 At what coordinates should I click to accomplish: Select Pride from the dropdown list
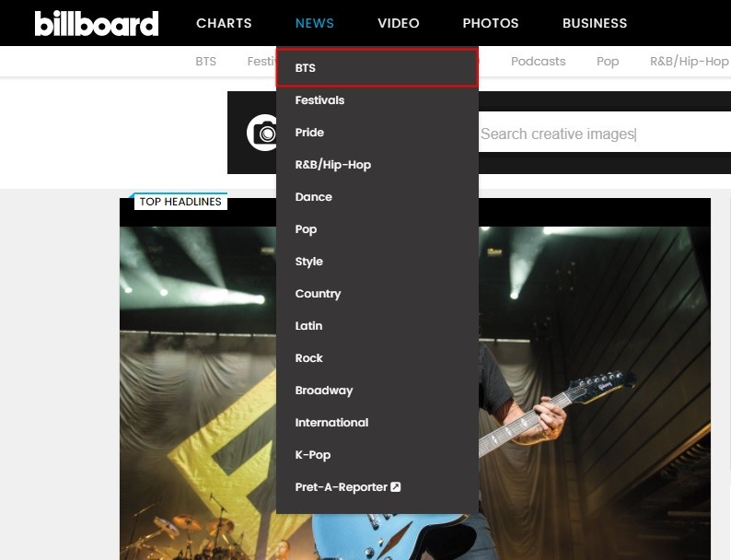coord(377,133)
